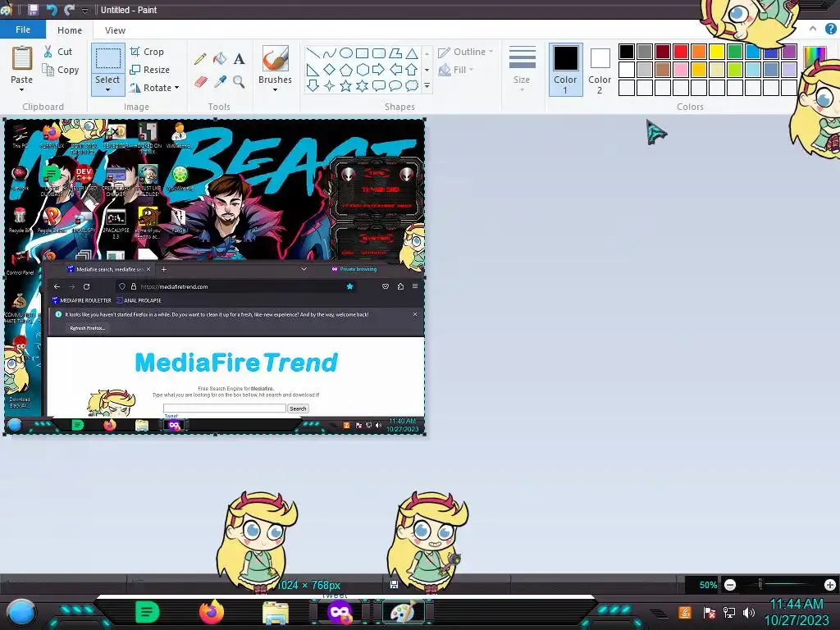The image size is (840, 630).
Task: Click the taskbar clock showing 11:44 AM
Action: coord(796,612)
